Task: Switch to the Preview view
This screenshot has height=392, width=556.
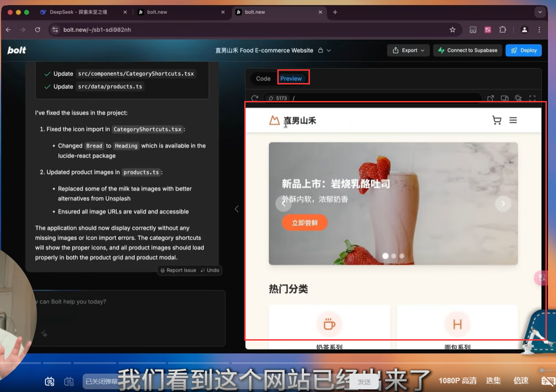Action: (291, 78)
